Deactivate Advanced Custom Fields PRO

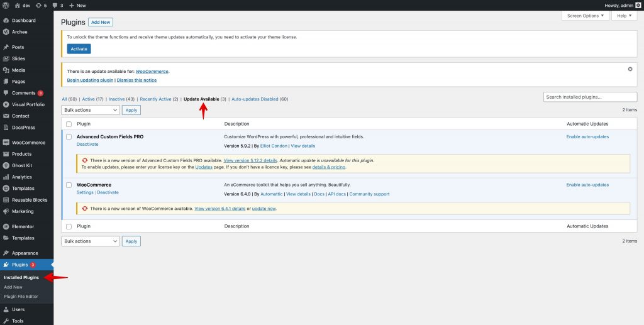tap(87, 145)
